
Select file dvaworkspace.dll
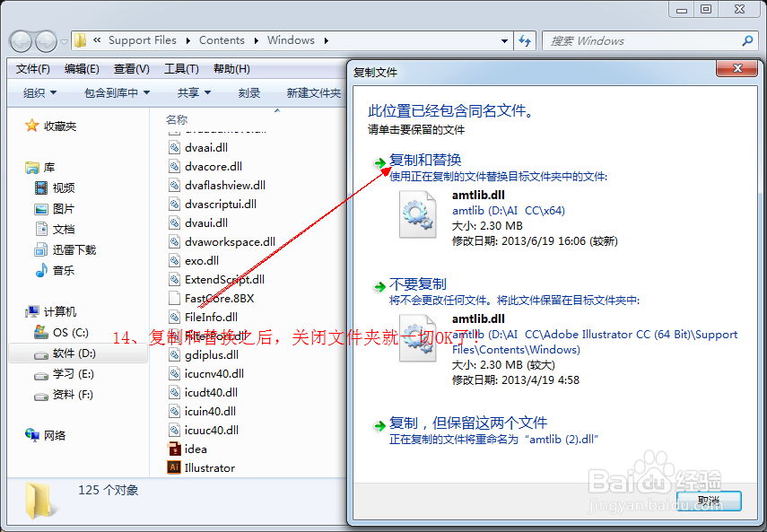(x=222, y=241)
